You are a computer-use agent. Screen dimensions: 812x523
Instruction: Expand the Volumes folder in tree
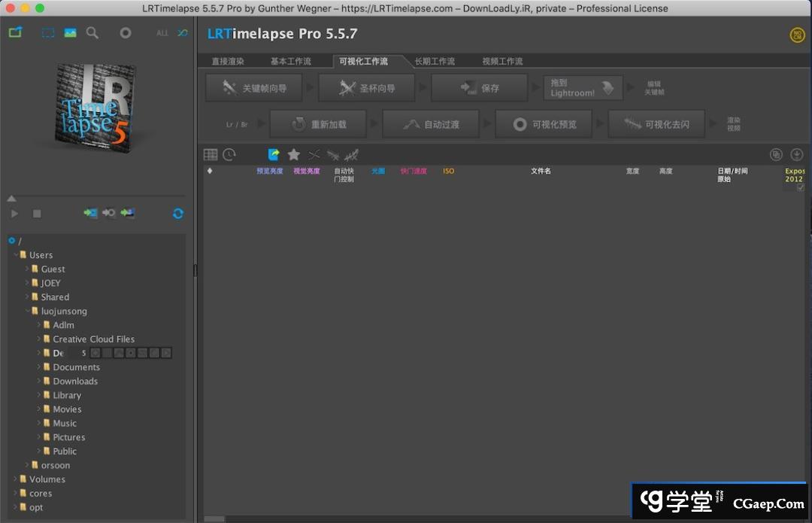pyautogui.click(x=15, y=479)
